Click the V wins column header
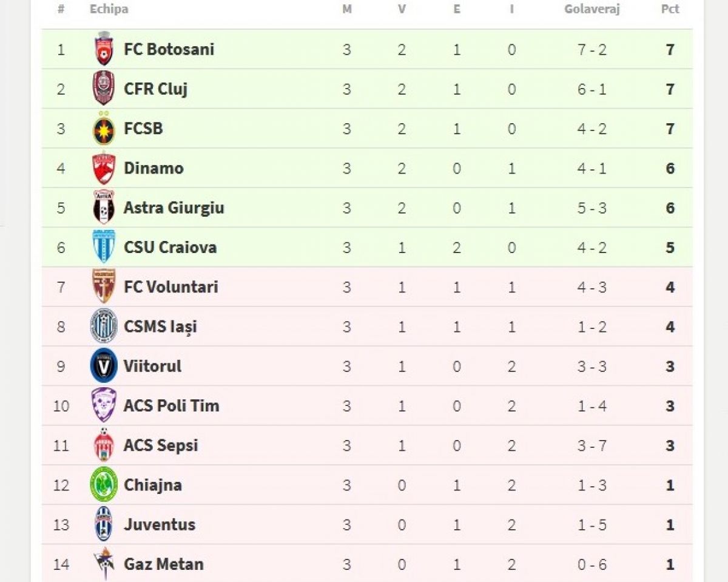 (x=402, y=9)
